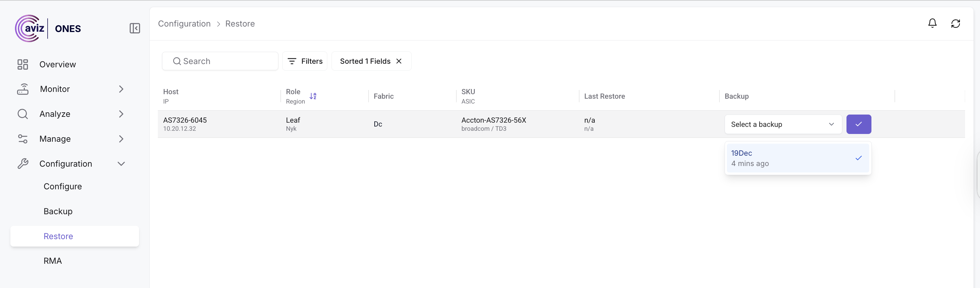Open the Backup page in sidebar
The height and width of the screenshot is (288, 980).
pyautogui.click(x=58, y=211)
